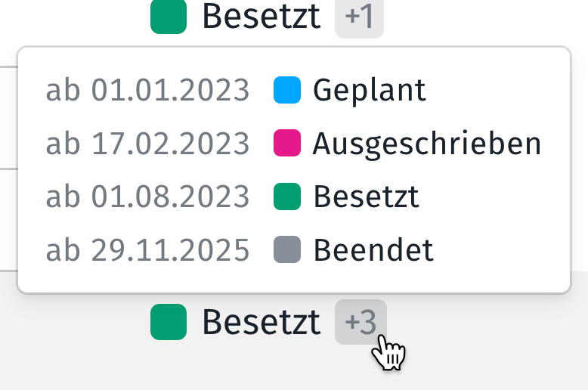Click the date ab 01.08.2023

tap(147, 197)
